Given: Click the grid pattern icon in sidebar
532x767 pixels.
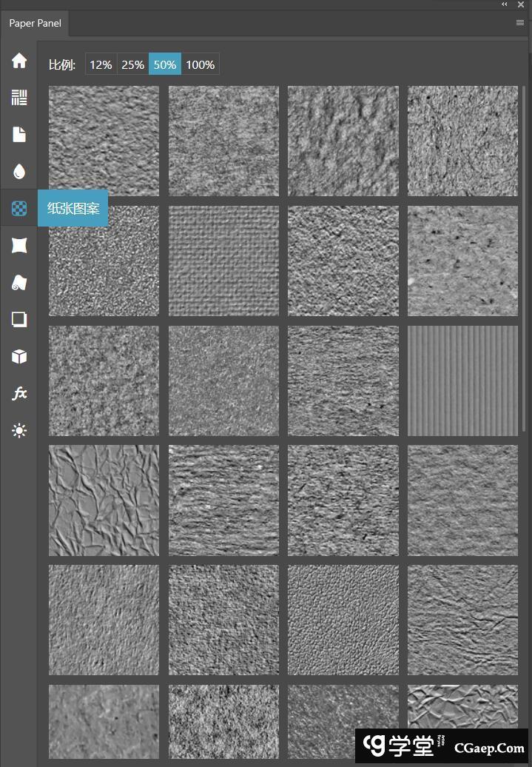Looking at the screenshot, I should (19, 97).
